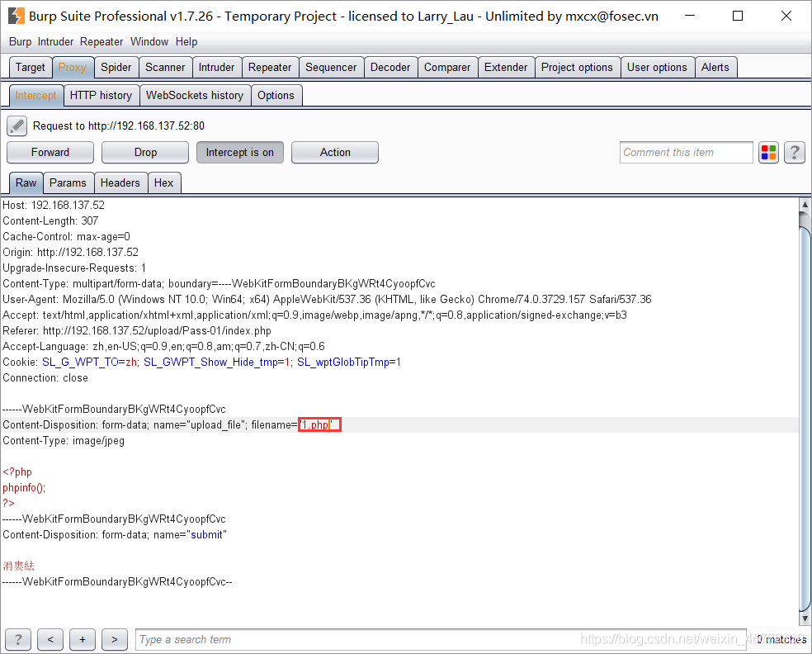
Task: Open the User options tab
Action: point(657,68)
